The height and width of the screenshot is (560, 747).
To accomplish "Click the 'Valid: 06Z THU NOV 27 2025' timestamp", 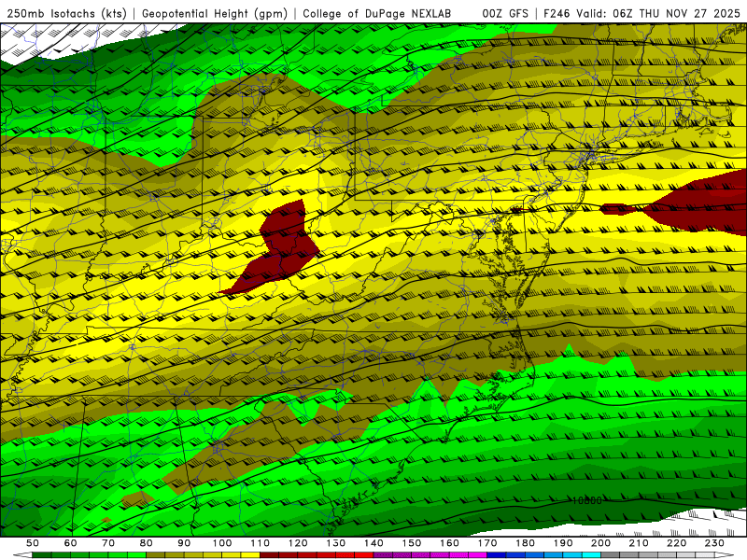I will 658,13.
